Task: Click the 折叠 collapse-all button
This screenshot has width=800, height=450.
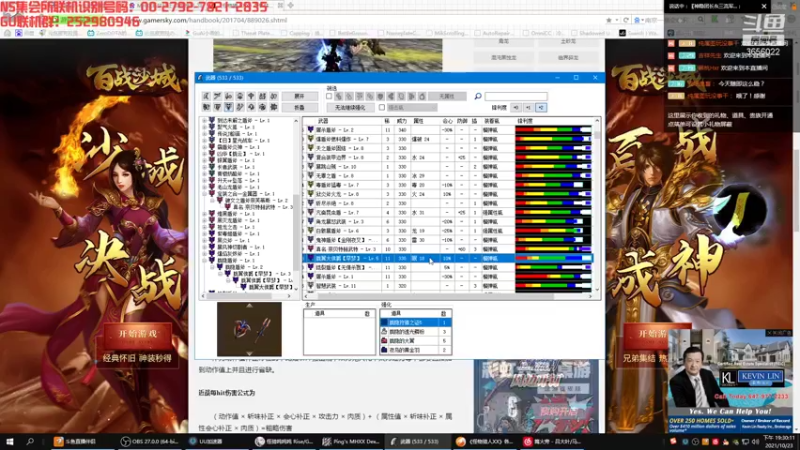Action: 299,108
